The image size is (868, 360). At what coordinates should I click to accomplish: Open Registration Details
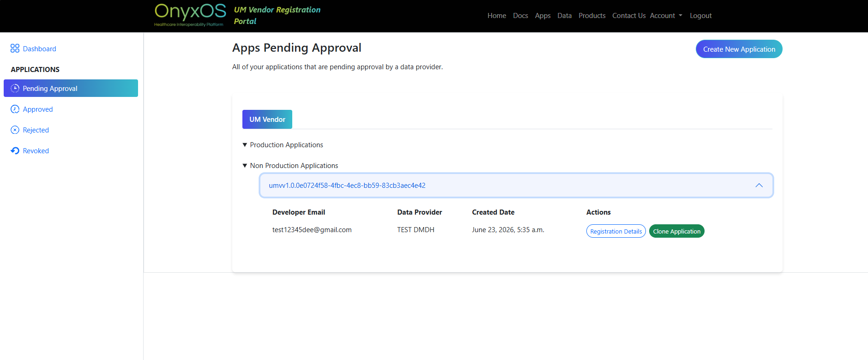coord(616,231)
